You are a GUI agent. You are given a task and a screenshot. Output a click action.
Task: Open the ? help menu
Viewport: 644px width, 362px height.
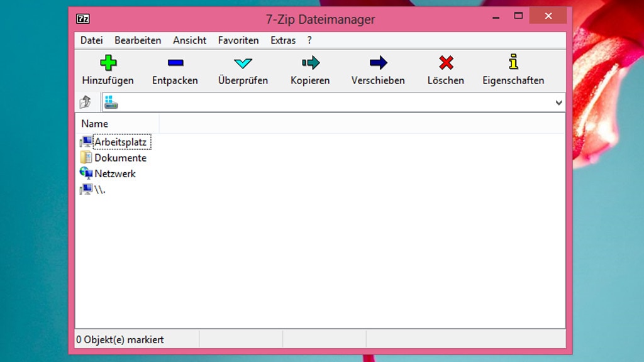(x=309, y=40)
